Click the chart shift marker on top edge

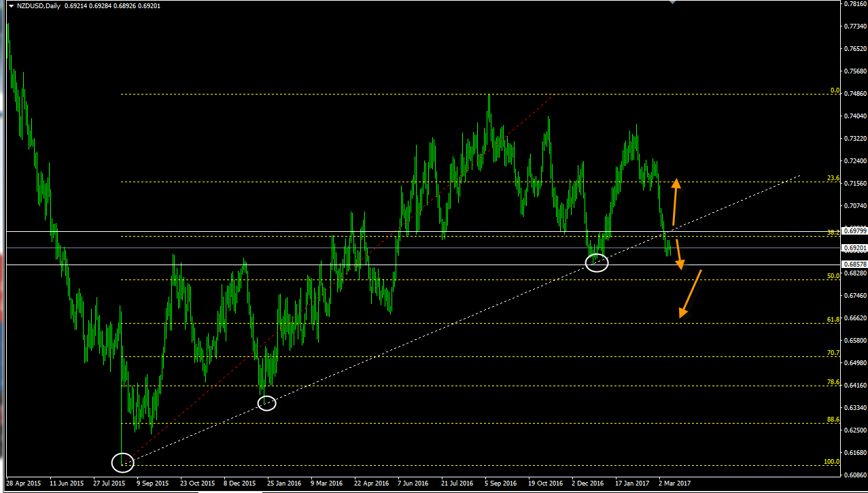(672, 2)
